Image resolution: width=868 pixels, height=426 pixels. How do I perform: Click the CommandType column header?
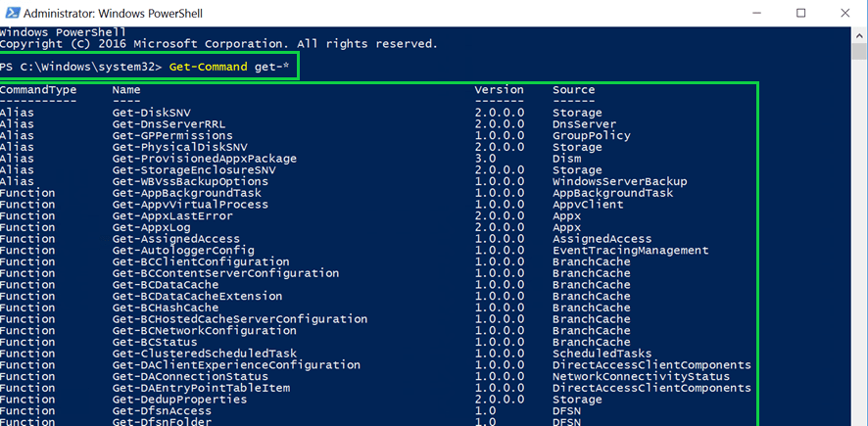(38, 90)
